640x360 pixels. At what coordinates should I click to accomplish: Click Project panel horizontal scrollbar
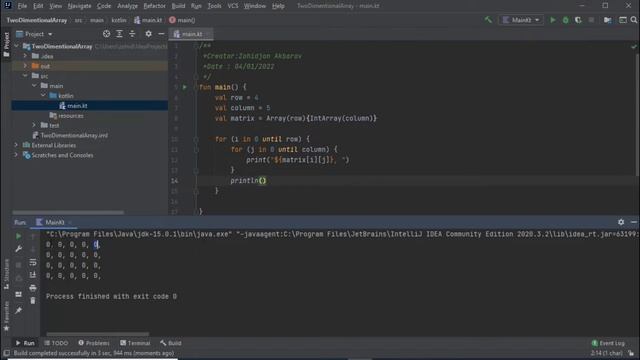[x=68, y=212]
